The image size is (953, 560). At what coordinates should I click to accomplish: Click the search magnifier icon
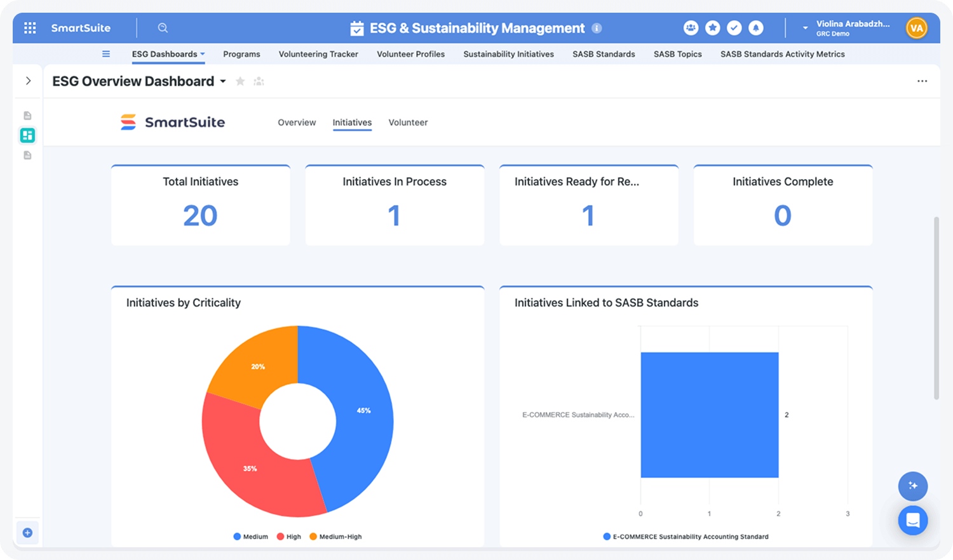[163, 28]
